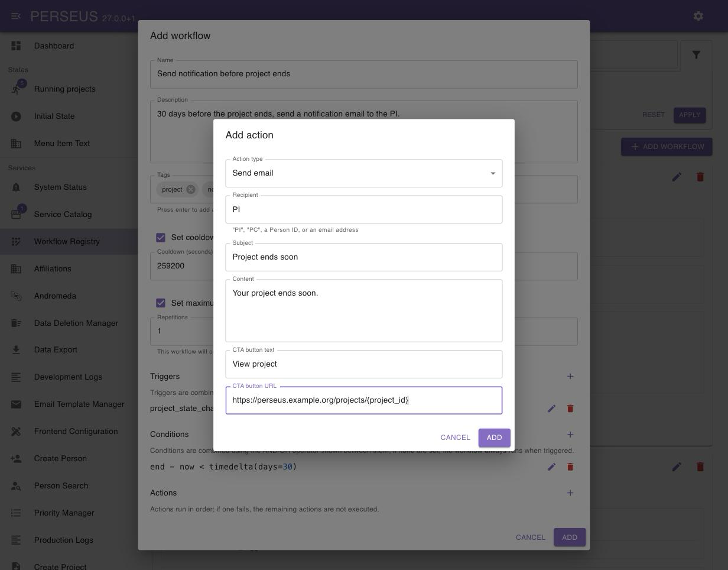728x570 pixels.
Task: Remove the project tag chip
Action: pos(190,190)
